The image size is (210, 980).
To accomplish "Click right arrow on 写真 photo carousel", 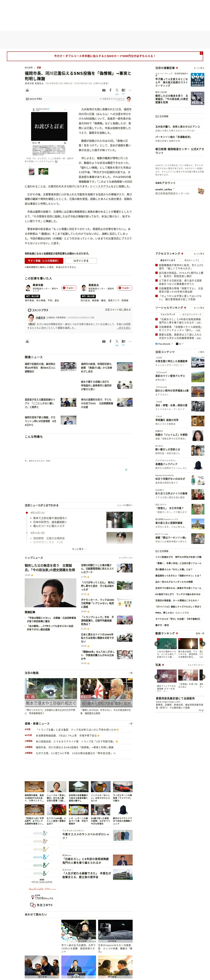I will 203,677.
